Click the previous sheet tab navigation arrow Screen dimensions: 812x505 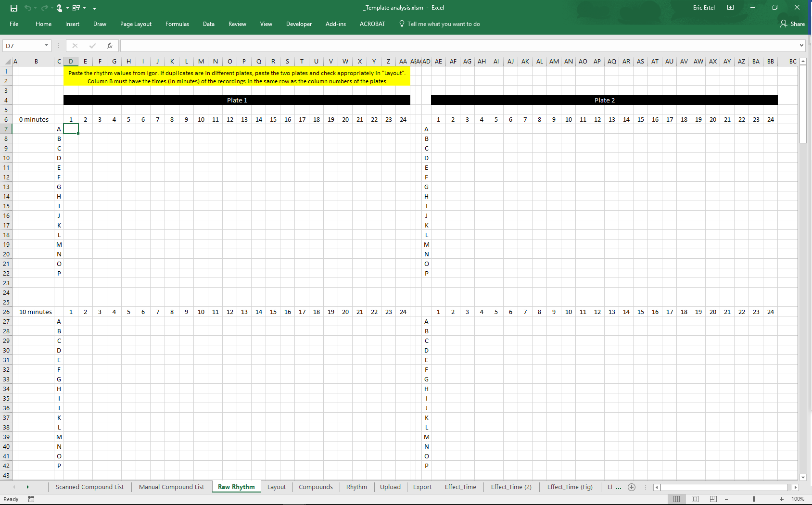14,487
